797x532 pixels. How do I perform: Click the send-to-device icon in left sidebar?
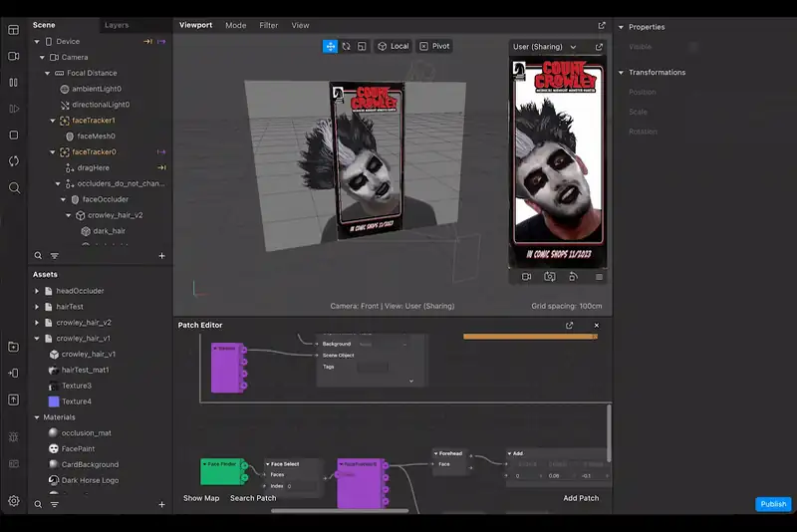(14, 374)
